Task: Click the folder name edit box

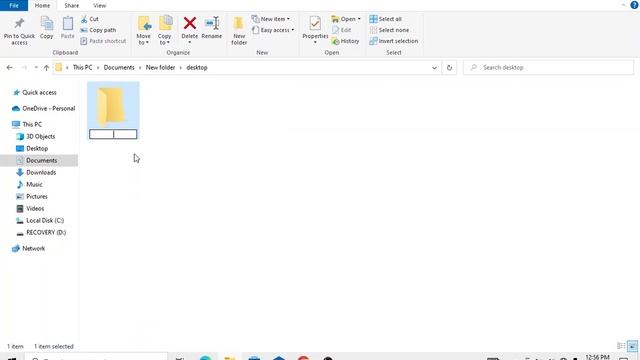Action: coord(113,134)
